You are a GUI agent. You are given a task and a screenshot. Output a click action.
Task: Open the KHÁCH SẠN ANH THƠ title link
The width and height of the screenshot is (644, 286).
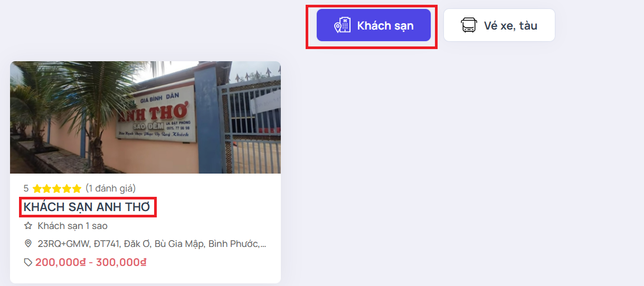(87, 207)
